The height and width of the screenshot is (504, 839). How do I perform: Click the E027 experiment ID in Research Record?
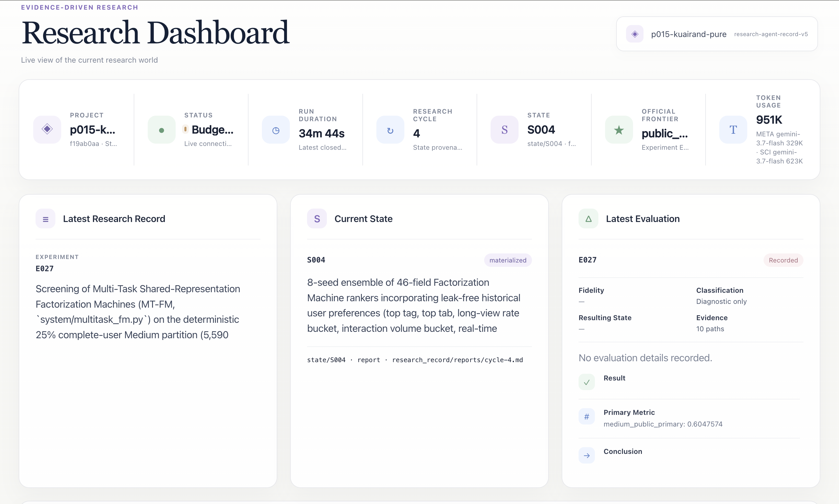click(x=45, y=269)
